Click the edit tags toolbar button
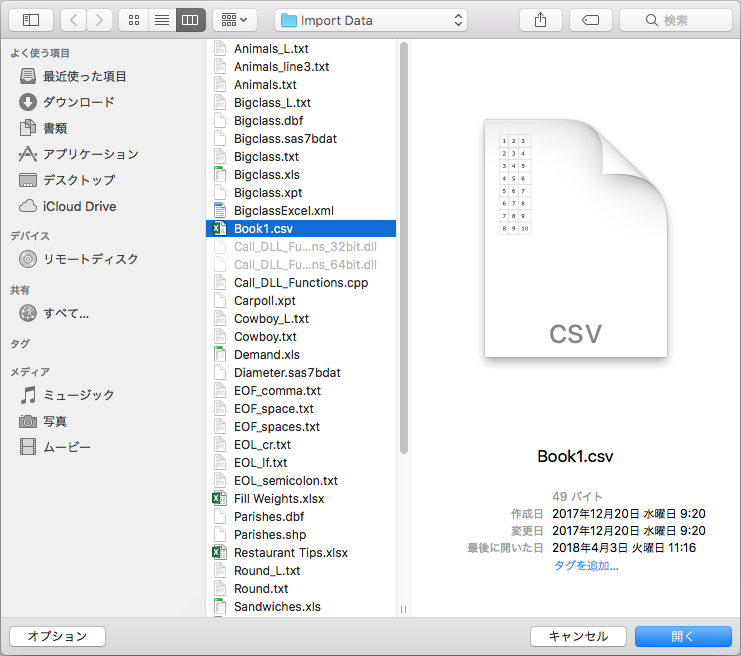The image size is (741, 656). (x=591, y=20)
